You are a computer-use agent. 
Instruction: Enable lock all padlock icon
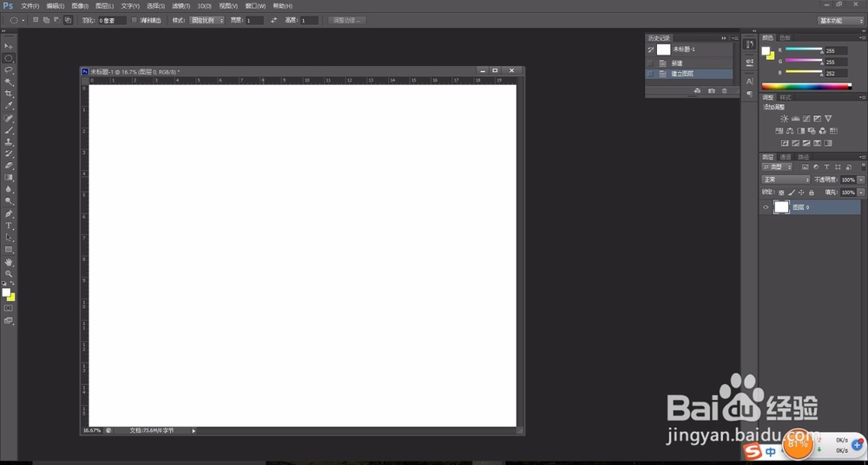tap(812, 193)
